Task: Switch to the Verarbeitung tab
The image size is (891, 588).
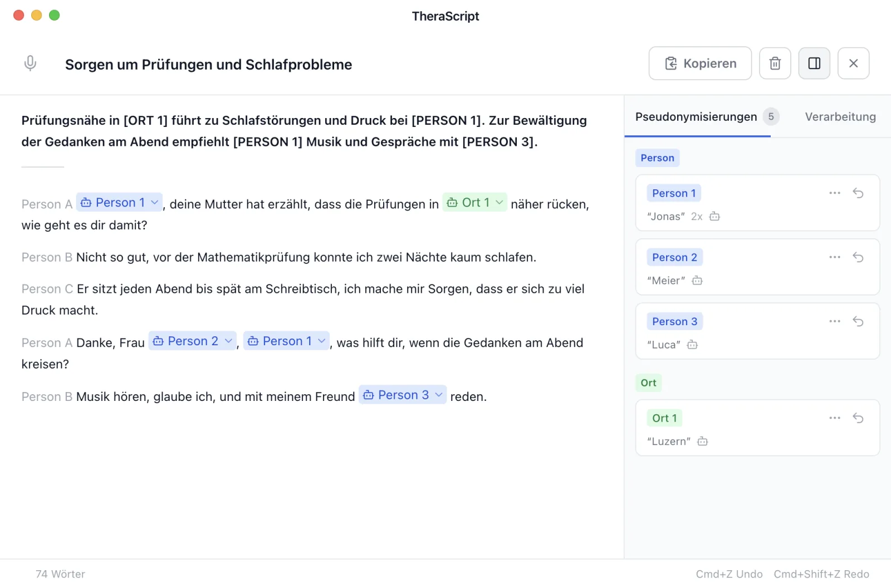Action: (840, 117)
